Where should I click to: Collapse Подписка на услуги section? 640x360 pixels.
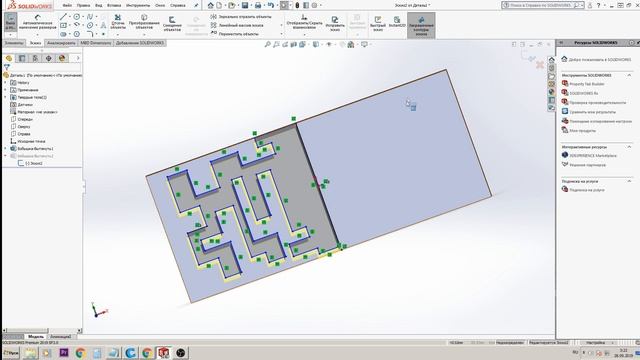(x=629, y=181)
